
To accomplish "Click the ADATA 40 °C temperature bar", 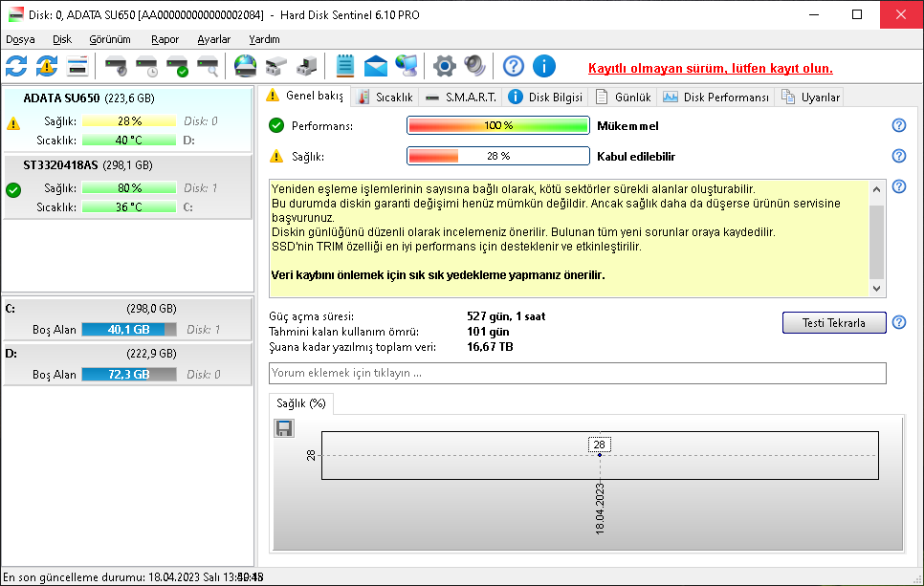I will 129,141.
